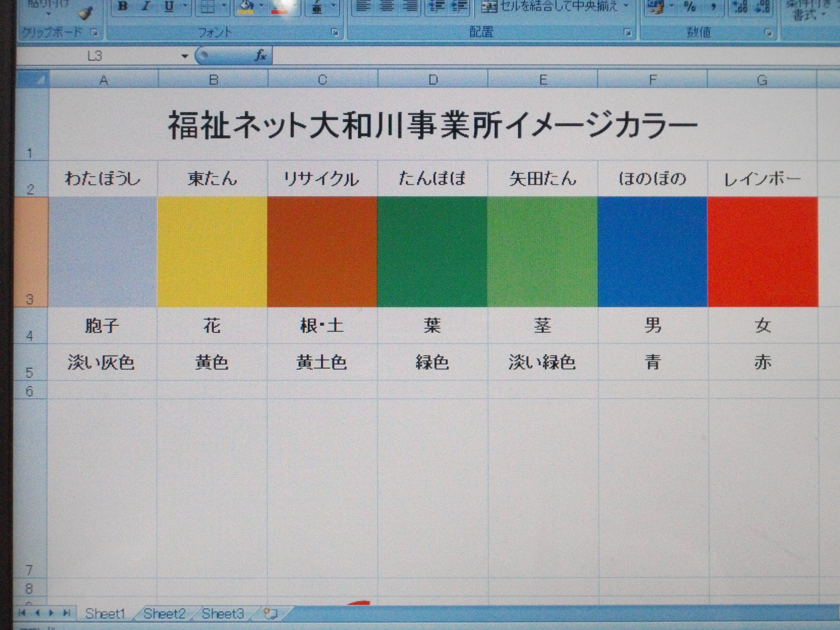Click the blue filled cell

coord(653,252)
